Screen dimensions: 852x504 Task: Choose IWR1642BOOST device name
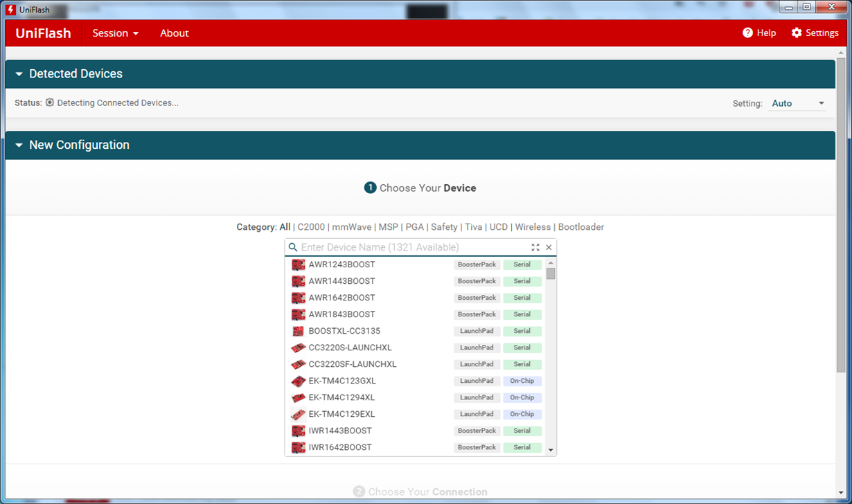pyautogui.click(x=340, y=447)
